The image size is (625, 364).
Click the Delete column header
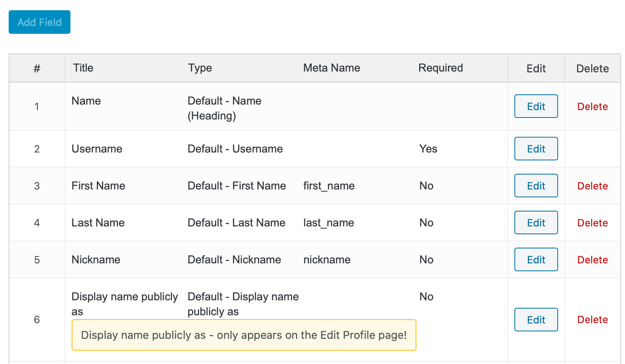pyautogui.click(x=592, y=68)
